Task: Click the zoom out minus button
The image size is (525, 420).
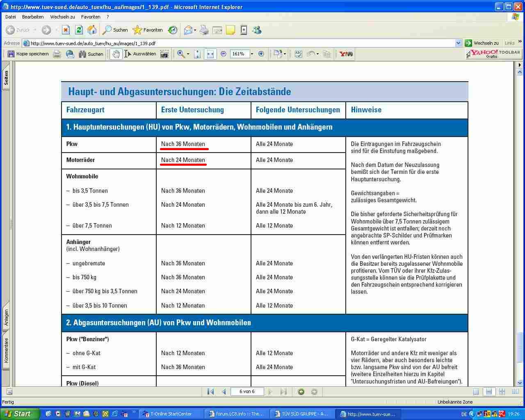Action: click(x=224, y=54)
